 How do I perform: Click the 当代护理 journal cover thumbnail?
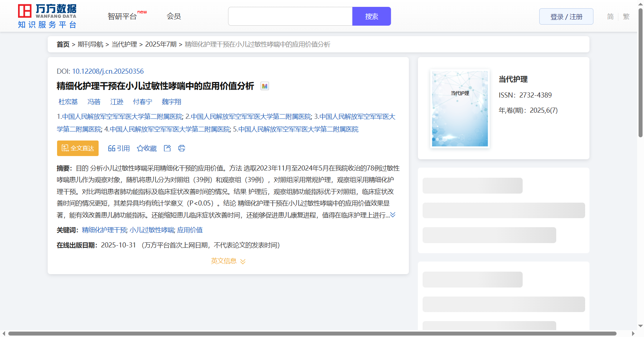[460, 109]
